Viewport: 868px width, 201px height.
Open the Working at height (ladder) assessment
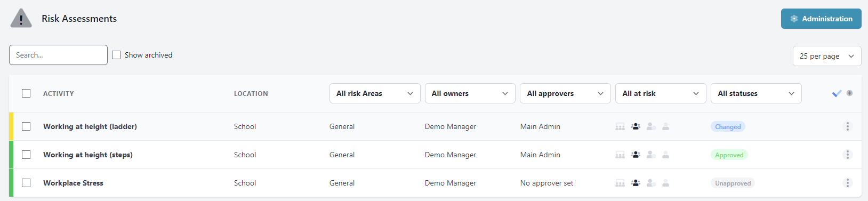90,126
